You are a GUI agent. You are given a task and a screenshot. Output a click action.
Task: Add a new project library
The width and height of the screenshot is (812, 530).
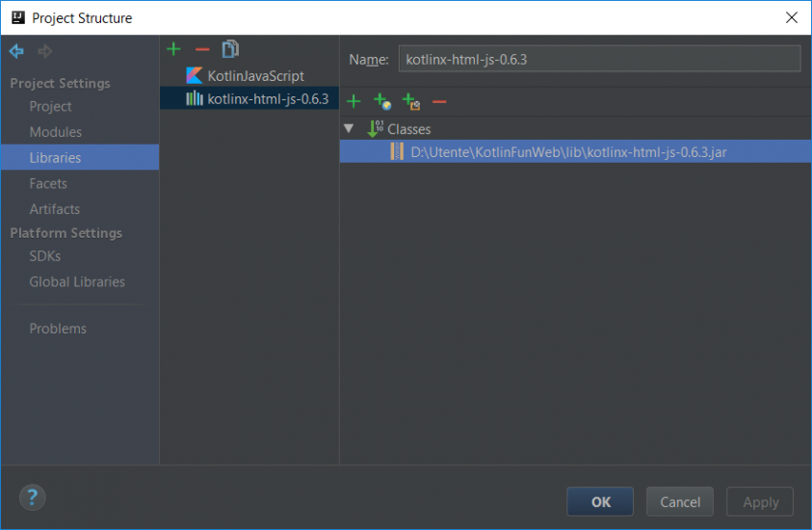click(x=173, y=49)
